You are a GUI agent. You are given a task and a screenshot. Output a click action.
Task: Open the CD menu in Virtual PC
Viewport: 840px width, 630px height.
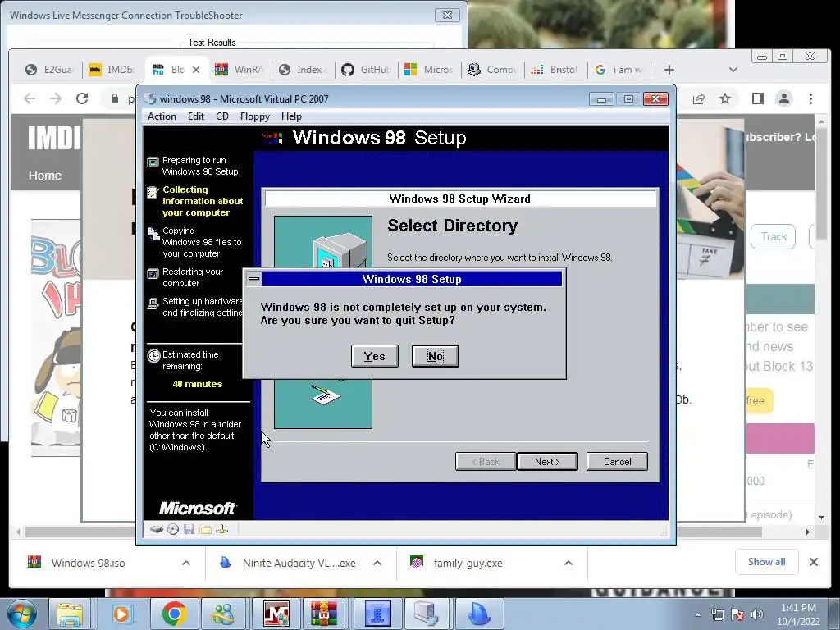pos(221,116)
